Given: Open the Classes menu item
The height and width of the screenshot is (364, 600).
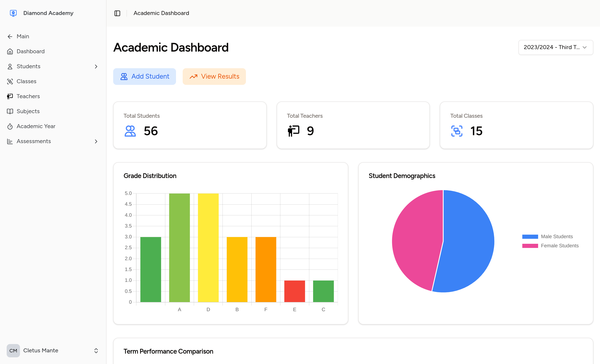Looking at the screenshot, I should point(53,81).
